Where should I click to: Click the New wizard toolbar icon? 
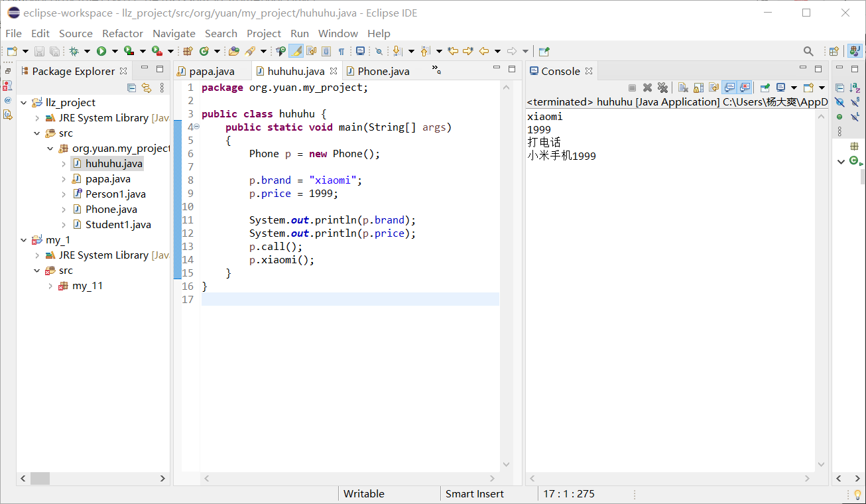pyautogui.click(x=12, y=51)
